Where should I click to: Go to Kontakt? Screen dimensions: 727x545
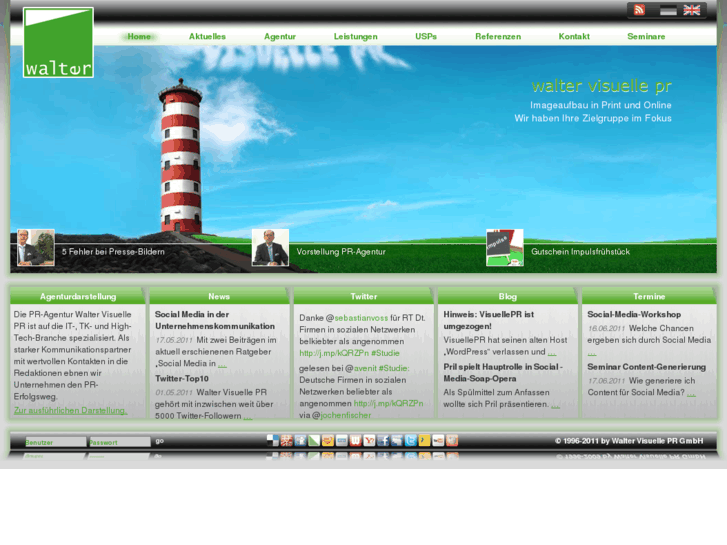click(x=574, y=36)
